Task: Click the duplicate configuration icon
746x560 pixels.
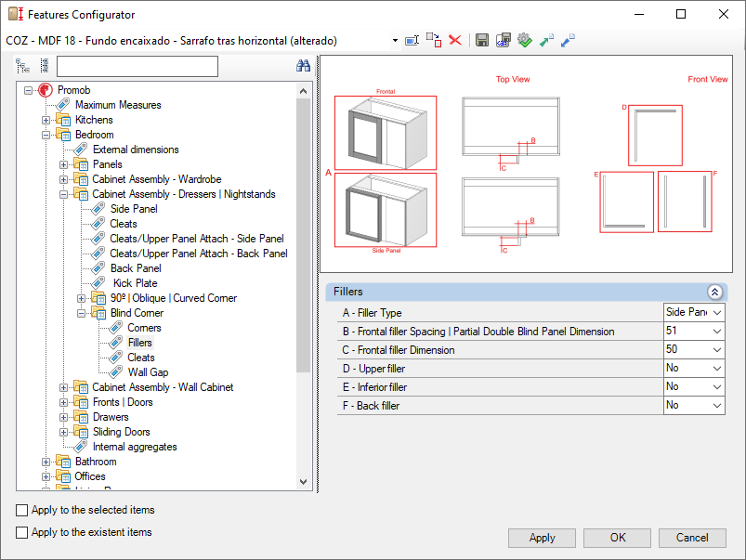Action: coord(434,41)
